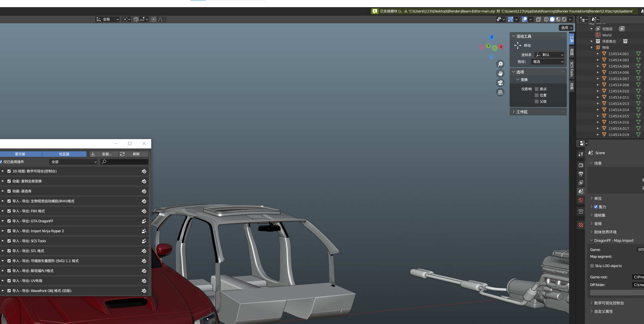Toggle 重力 gravity checkbox
Screen dimensions: 644x324
coord(596,207)
